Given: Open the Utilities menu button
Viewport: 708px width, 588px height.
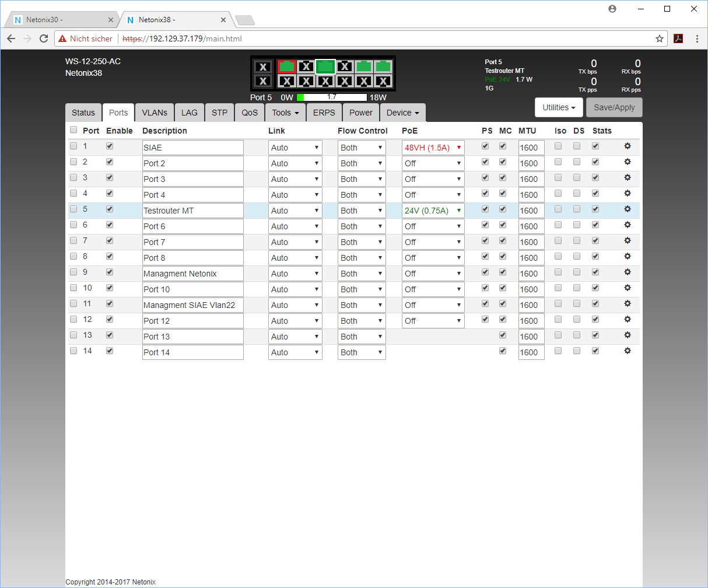Looking at the screenshot, I should [559, 107].
